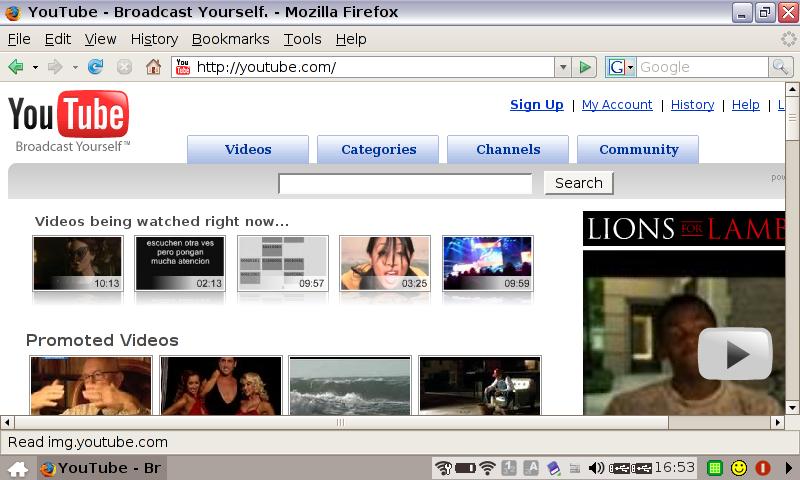Open the 09:59 concert video thumbnail
This screenshot has height=480, width=800.
[x=488, y=263]
